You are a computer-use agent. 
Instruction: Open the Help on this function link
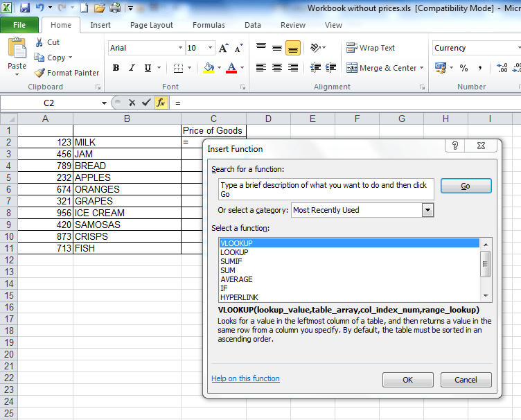[245, 378]
